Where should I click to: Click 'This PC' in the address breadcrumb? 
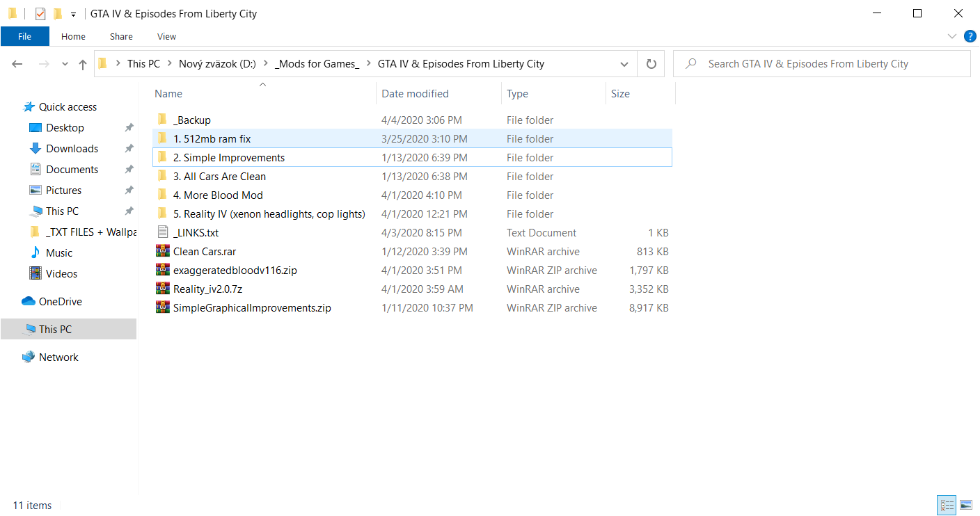143,64
